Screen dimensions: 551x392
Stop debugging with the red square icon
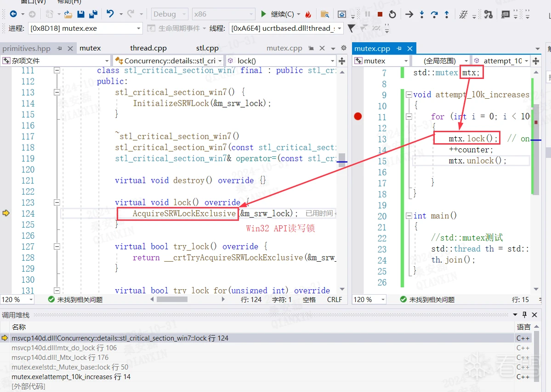(x=380, y=14)
